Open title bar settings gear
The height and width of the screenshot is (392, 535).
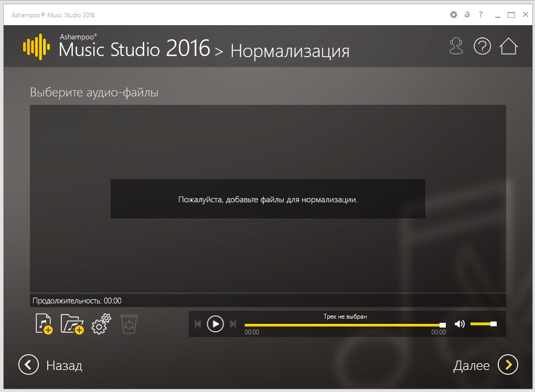click(454, 15)
